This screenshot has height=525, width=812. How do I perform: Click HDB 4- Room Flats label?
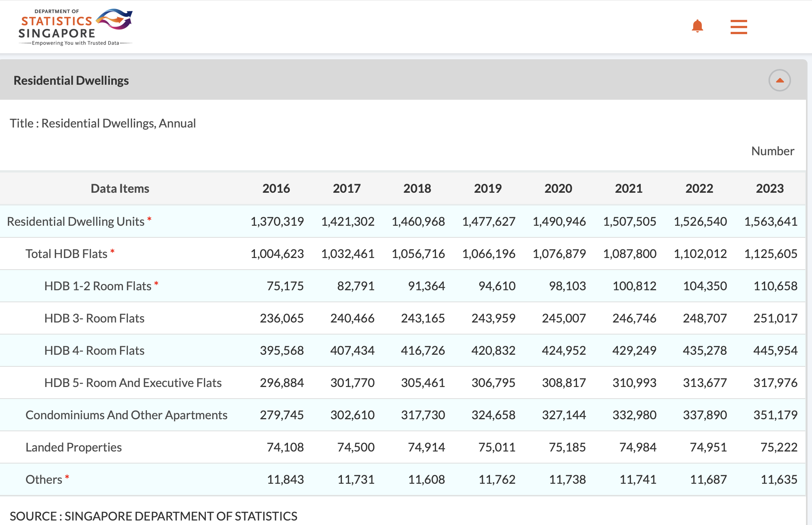[94, 351]
